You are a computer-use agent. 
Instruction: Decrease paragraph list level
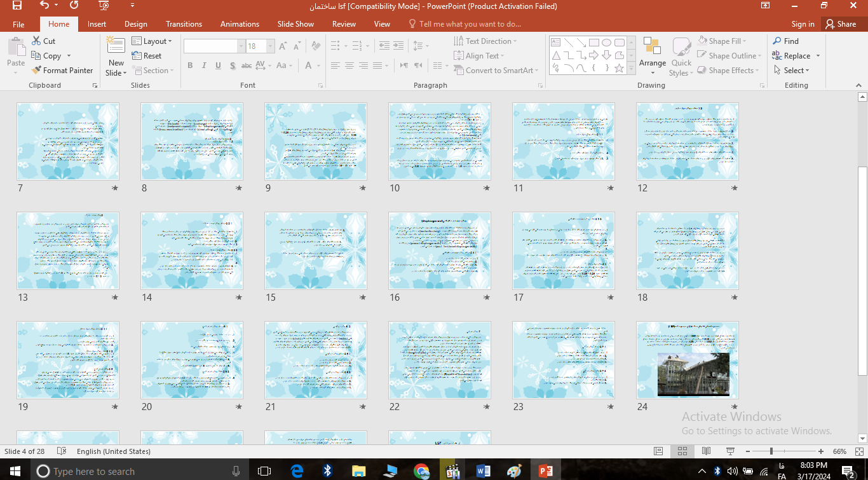click(x=384, y=46)
